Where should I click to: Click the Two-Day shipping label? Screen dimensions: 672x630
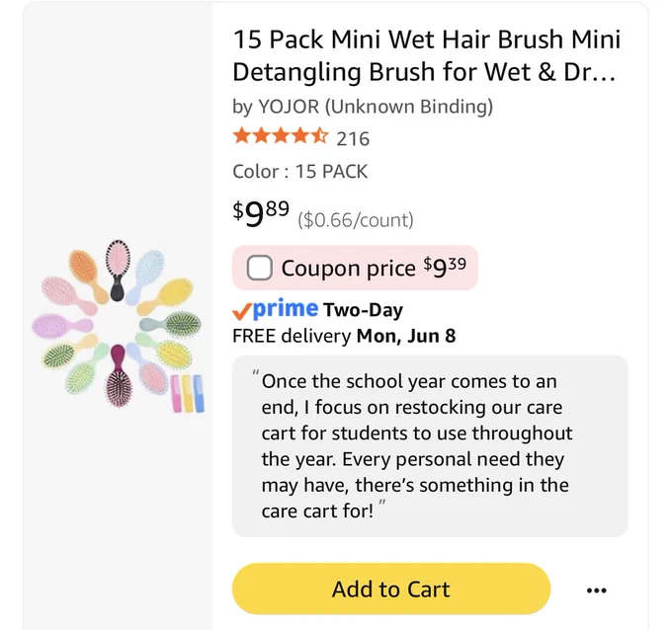(x=363, y=310)
